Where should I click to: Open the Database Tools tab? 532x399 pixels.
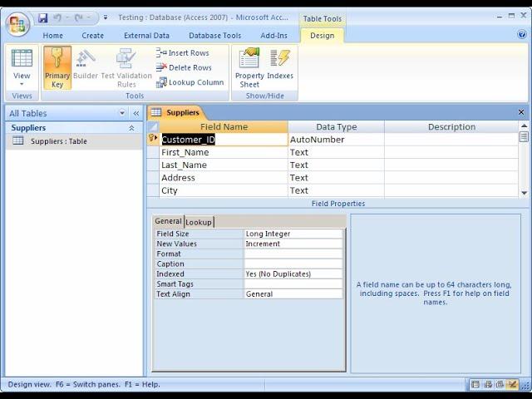click(214, 36)
